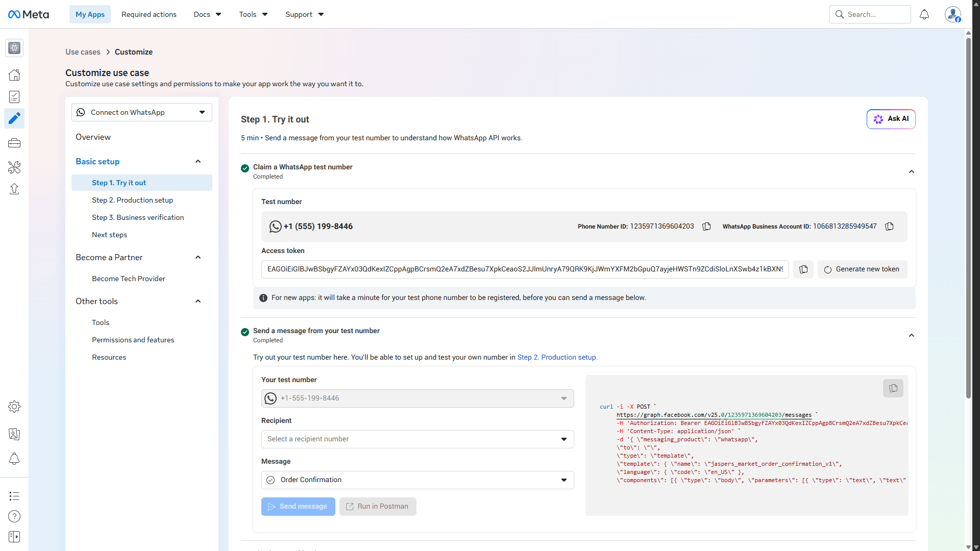Open the app selector icon in sidebar
This screenshot has height=551, width=980.
point(14,48)
